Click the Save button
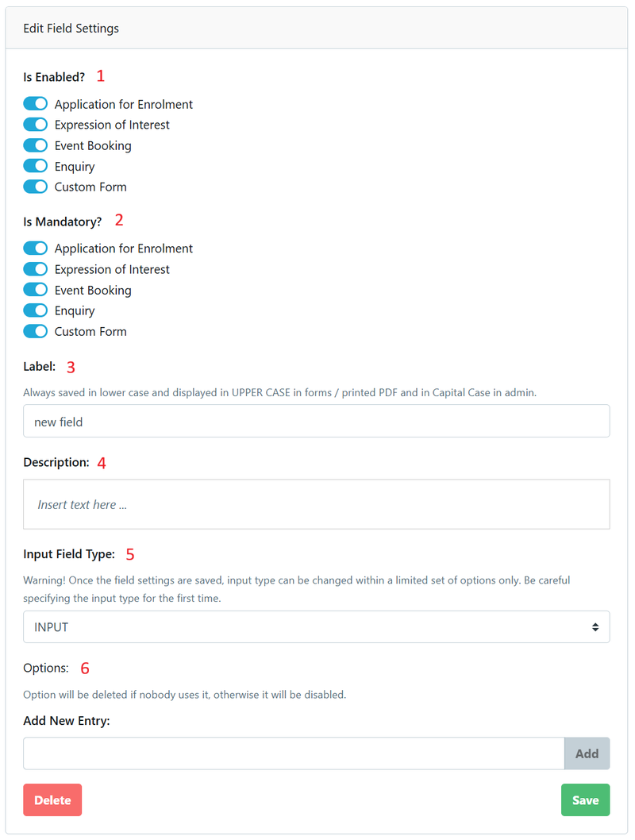The image size is (635, 840). (x=585, y=800)
